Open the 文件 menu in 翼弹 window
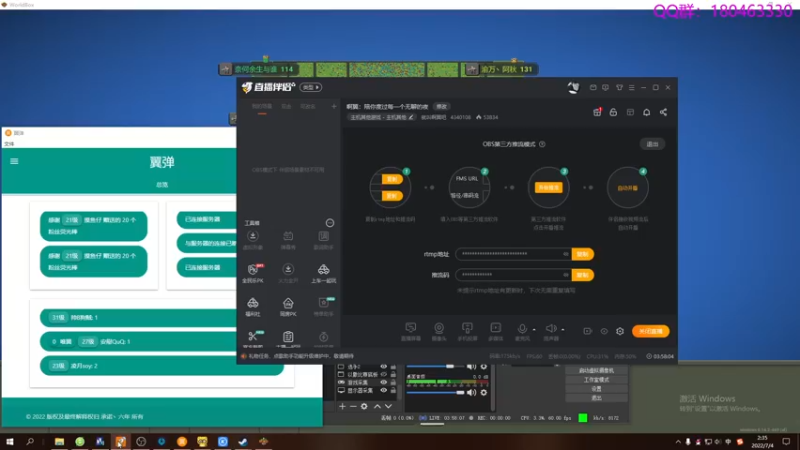 9,144
